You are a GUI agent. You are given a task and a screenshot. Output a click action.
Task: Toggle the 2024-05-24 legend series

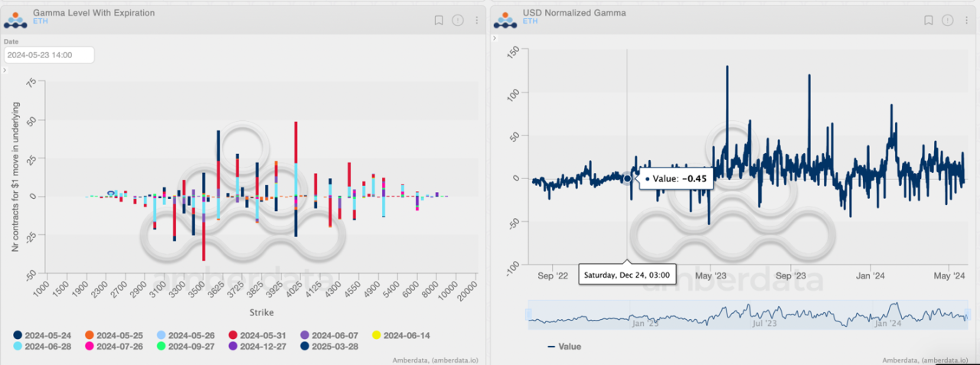click(x=42, y=334)
